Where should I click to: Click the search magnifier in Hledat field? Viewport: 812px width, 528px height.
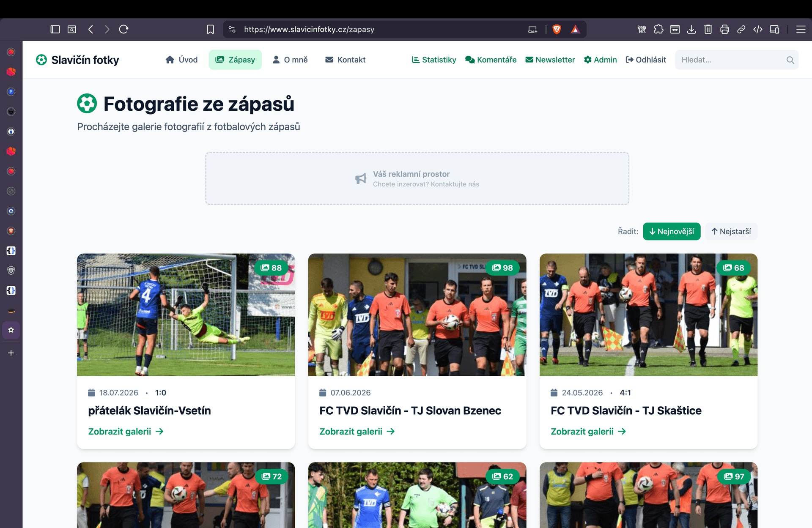[790, 60]
